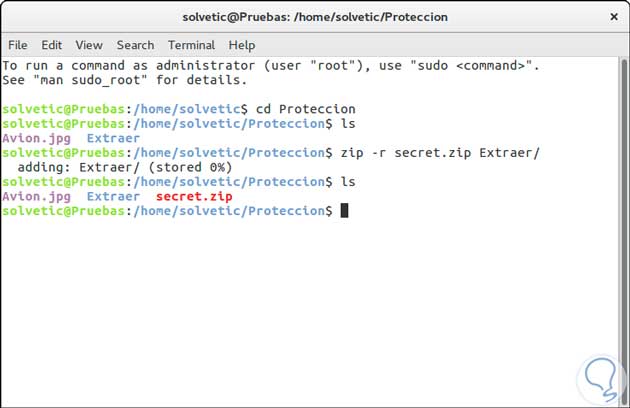Image resolution: width=630 pixels, height=408 pixels.
Task: Open the Terminal menu
Action: (192, 45)
